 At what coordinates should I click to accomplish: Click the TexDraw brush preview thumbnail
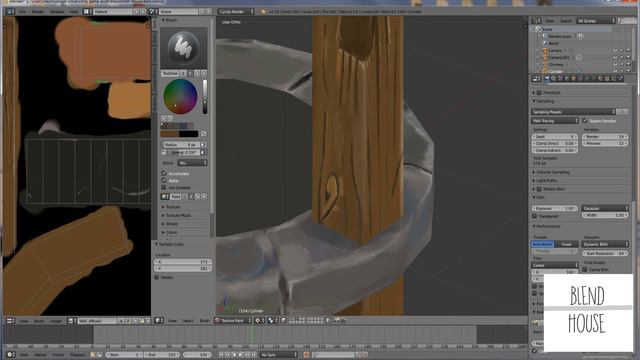(x=184, y=48)
